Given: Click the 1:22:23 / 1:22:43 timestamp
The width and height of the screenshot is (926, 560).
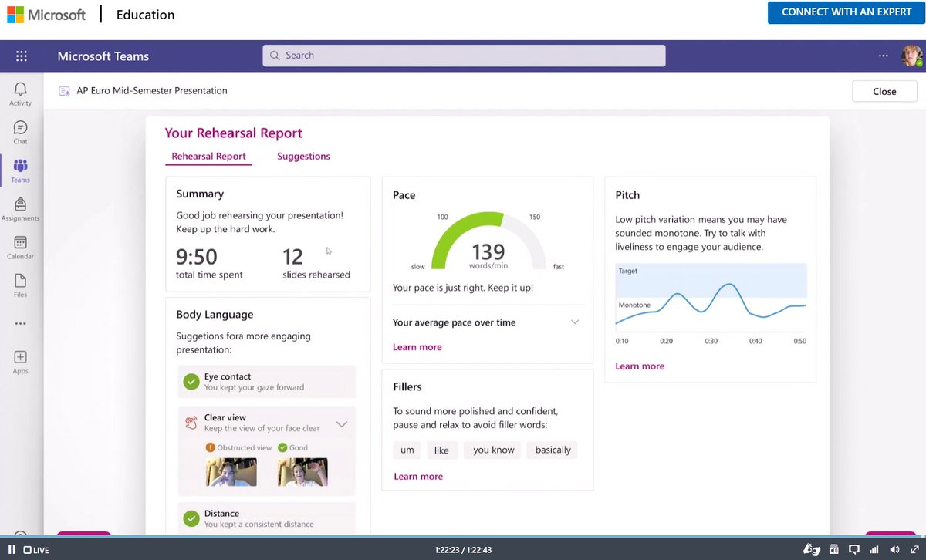Looking at the screenshot, I should tap(463, 550).
